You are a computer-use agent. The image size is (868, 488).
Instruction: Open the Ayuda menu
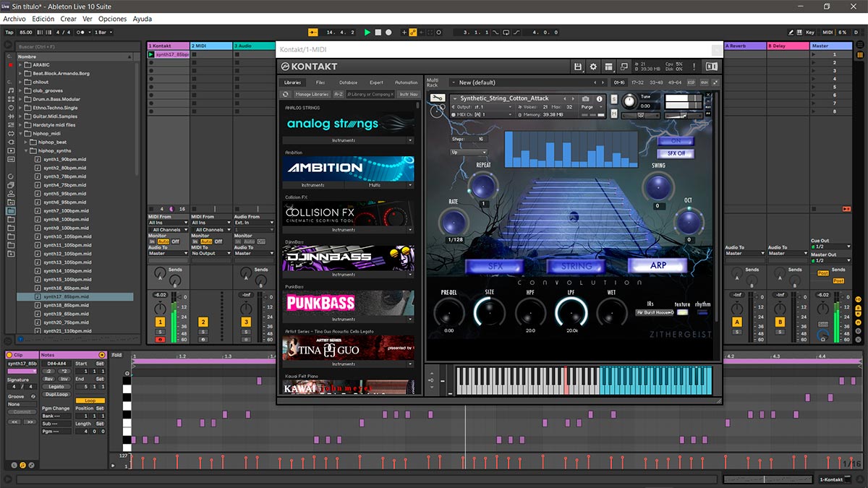pyautogui.click(x=142, y=19)
